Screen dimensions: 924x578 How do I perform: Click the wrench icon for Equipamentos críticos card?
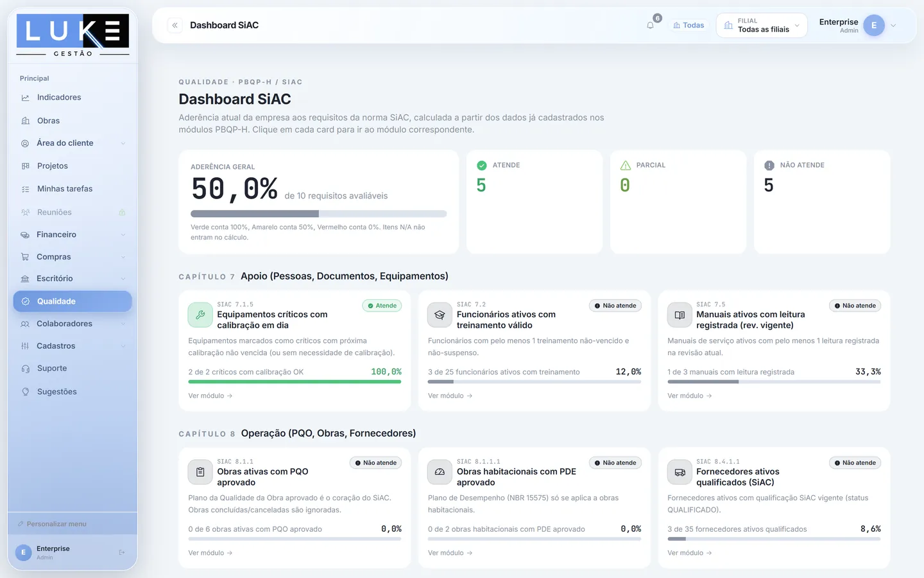200,315
